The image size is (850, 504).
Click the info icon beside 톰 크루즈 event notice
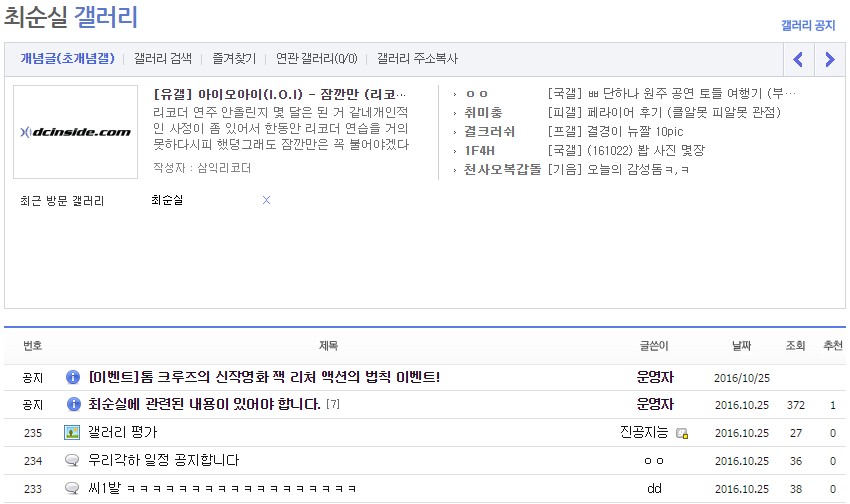click(x=72, y=377)
